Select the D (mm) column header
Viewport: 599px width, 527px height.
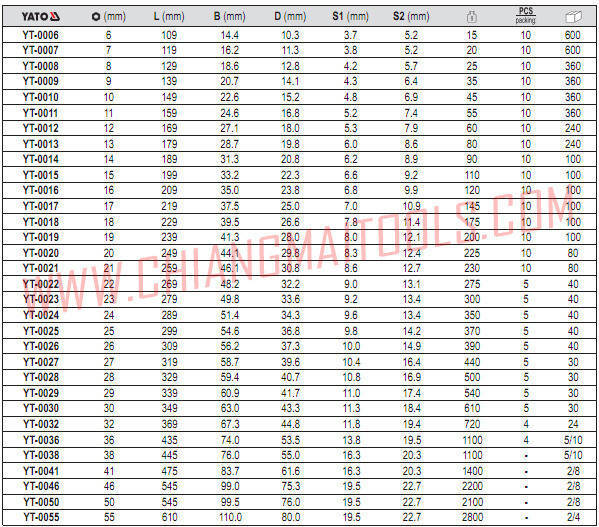pyautogui.click(x=290, y=16)
